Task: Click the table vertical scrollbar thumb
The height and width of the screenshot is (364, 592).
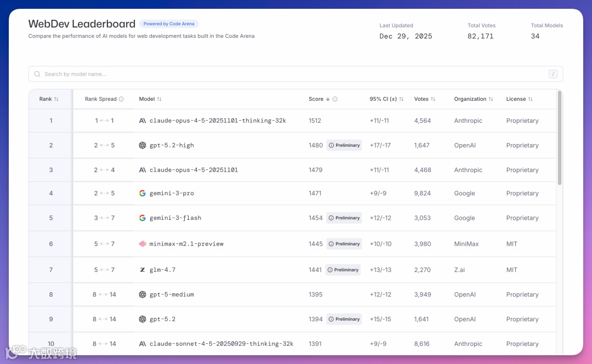Action: (560, 138)
